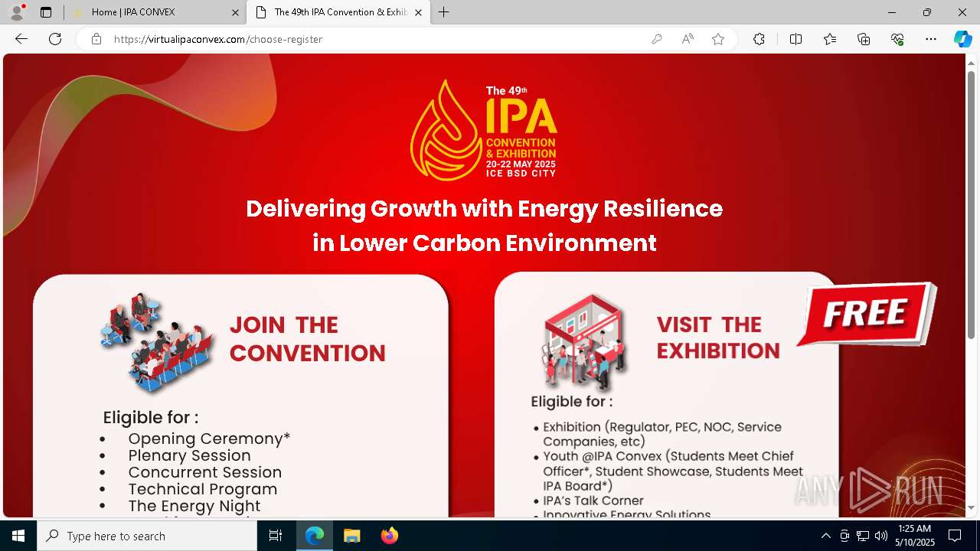This screenshot has width=980, height=551.
Task: Open Browser essentials heart icon
Action: pos(897,39)
